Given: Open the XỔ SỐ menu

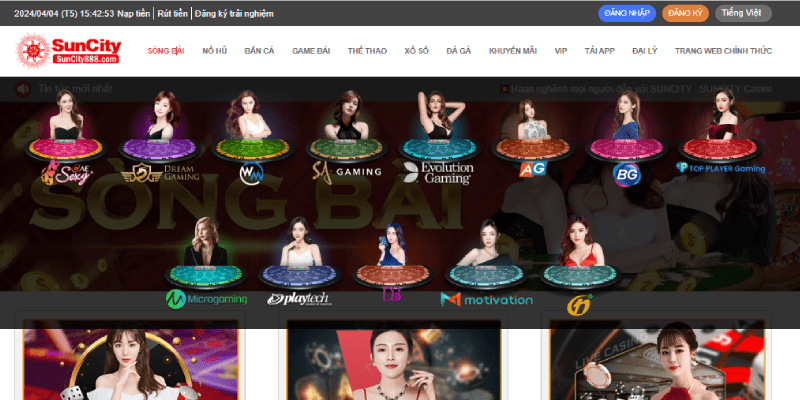Looking at the screenshot, I should [416, 51].
